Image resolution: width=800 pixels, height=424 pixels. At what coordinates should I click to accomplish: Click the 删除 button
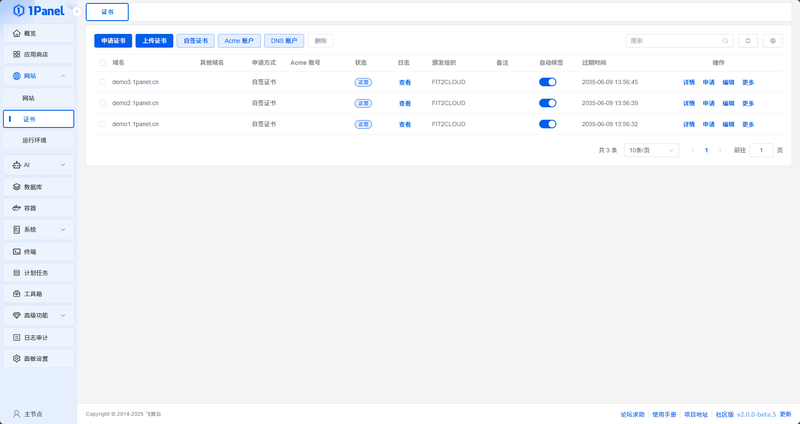point(320,41)
